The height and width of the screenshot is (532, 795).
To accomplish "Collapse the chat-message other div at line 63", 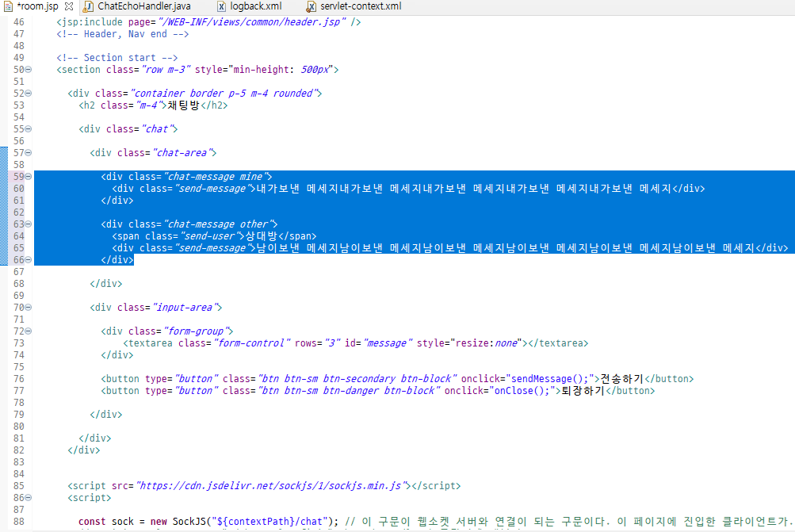I will (29, 224).
